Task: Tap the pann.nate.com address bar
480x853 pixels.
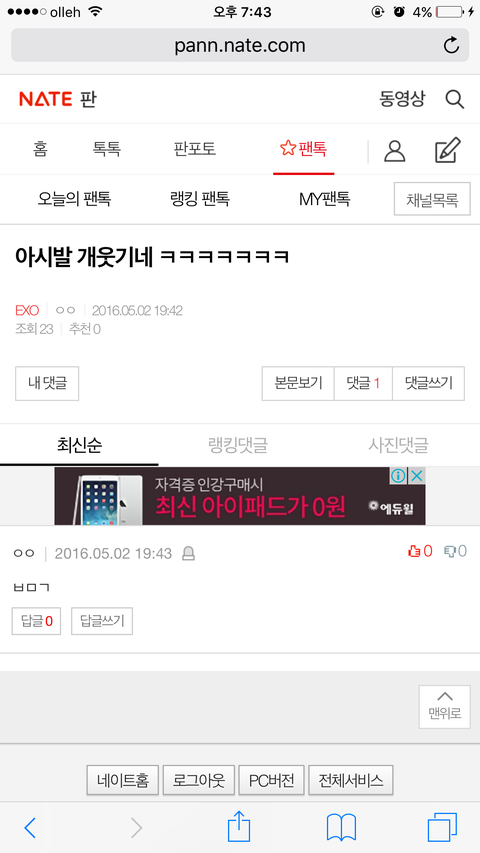Action: [x=240, y=45]
